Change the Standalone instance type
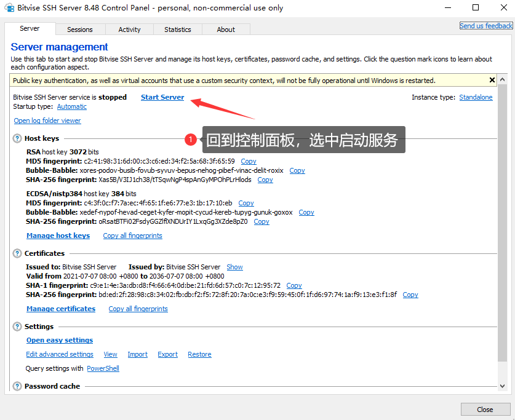The height and width of the screenshot is (420, 515). pyautogui.click(x=476, y=97)
